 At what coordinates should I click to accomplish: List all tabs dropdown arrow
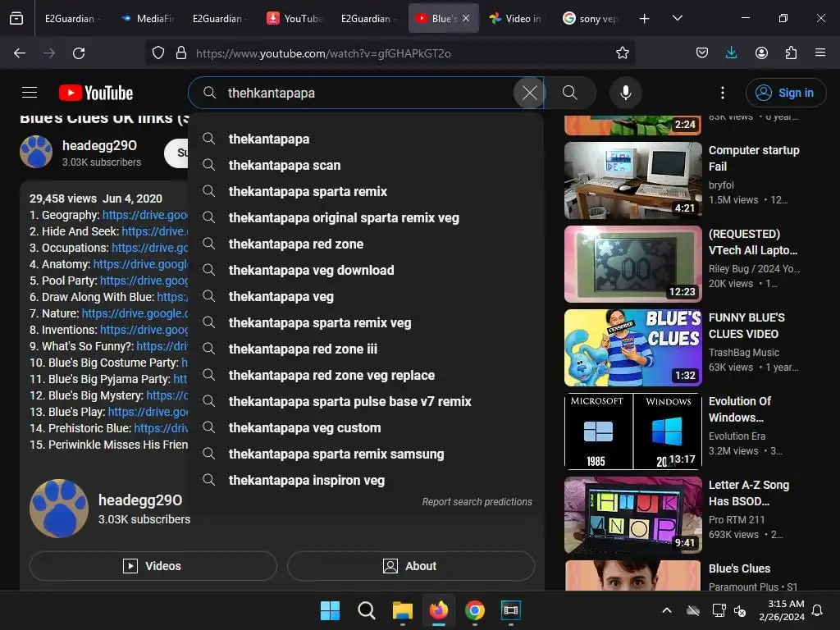pyautogui.click(x=677, y=18)
